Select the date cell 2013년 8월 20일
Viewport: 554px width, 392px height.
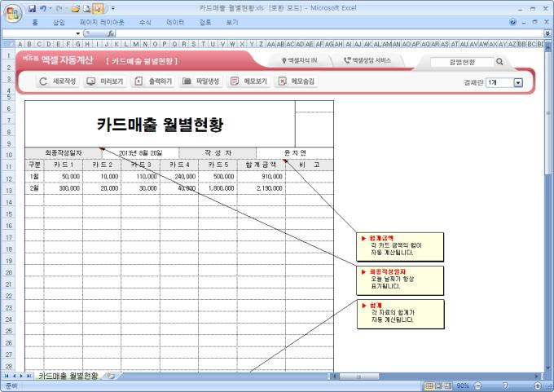[141, 153]
